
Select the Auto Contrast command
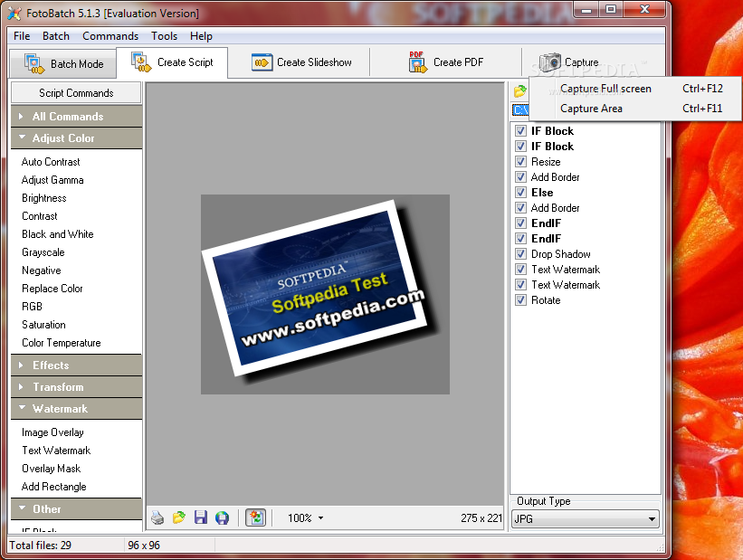(x=51, y=162)
